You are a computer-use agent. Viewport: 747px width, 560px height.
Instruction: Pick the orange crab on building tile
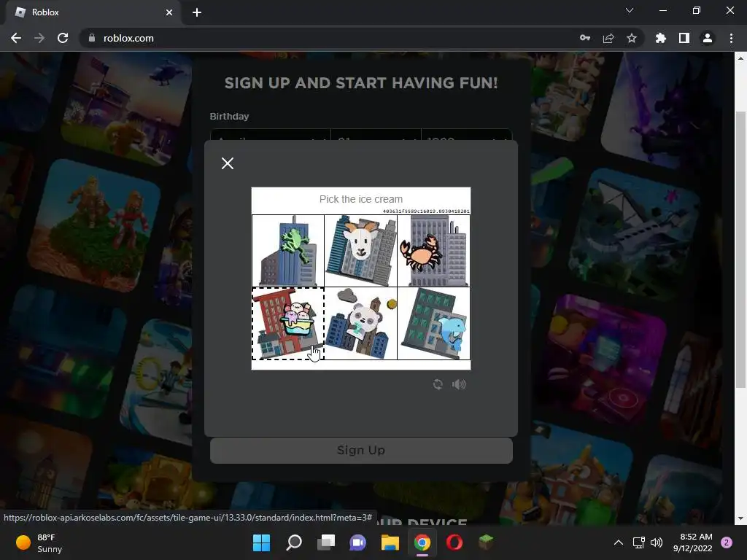click(x=433, y=251)
